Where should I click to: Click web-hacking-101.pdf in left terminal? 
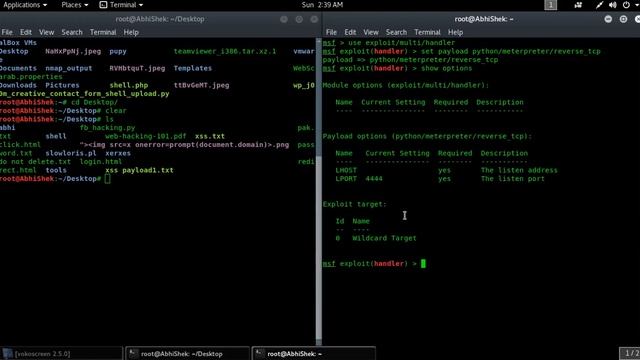[x=145, y=136]
